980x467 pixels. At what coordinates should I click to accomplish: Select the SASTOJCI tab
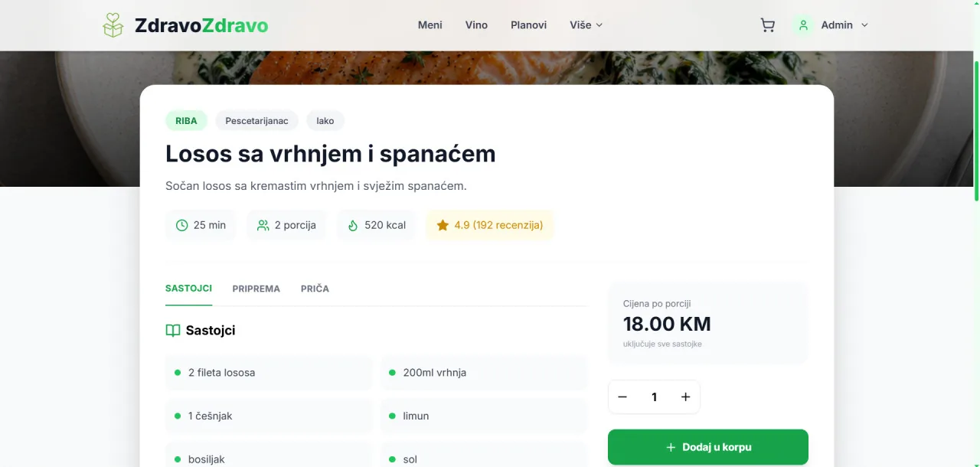tap(188, 289)
